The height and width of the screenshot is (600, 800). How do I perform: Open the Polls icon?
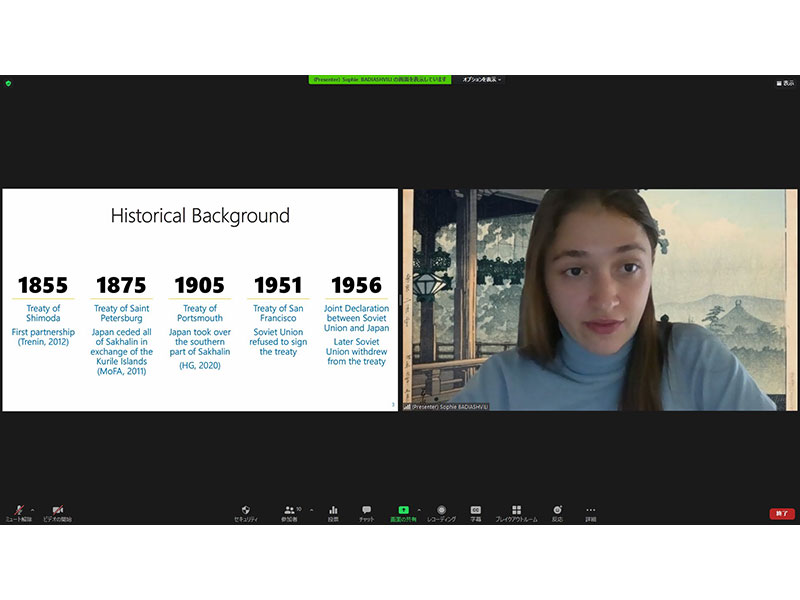point(333,512)
